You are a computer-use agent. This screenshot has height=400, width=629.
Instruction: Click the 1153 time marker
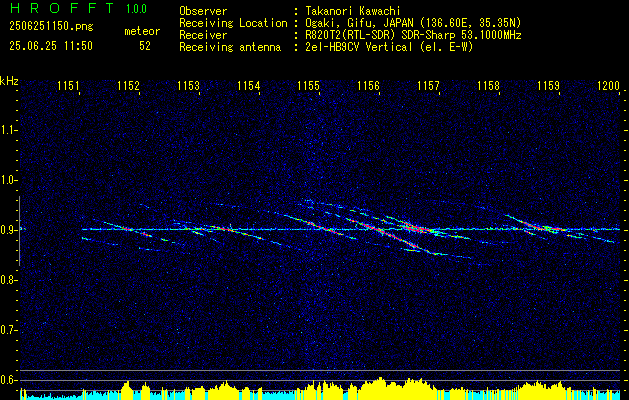(189, 86)
